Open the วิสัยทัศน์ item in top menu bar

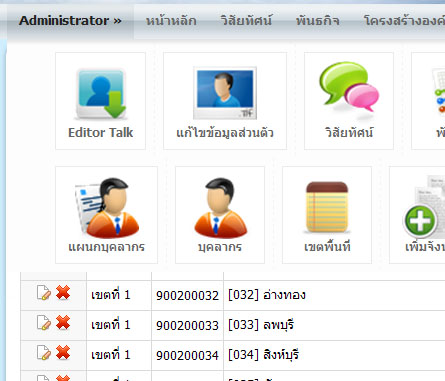246,21
